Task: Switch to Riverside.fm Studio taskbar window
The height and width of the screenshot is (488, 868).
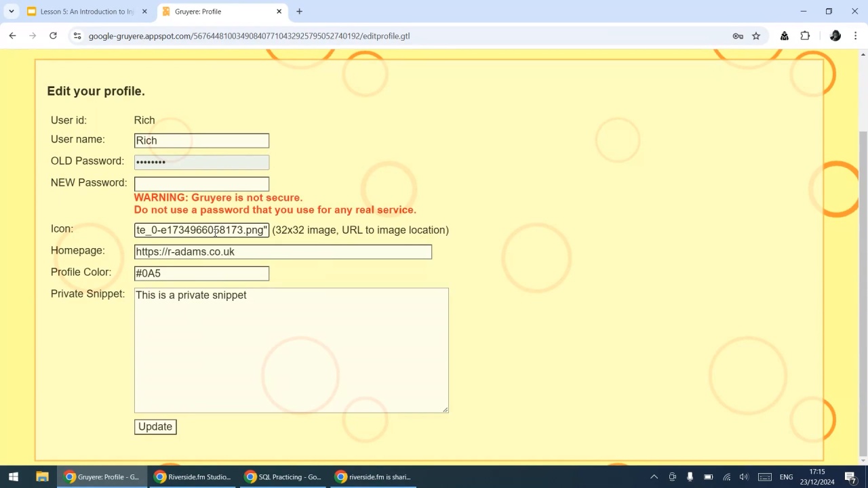Action: coord(193,476)
